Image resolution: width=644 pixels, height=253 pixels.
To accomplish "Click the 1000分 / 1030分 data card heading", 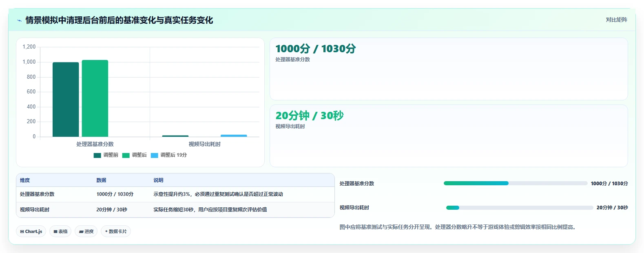I will pos(316,49).
